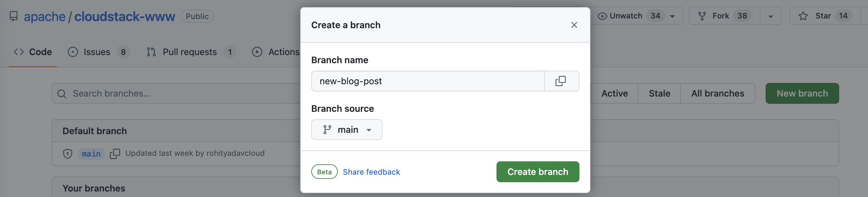The width and height of the screenshot is (868, 197).
Task: Select the Stale branches filter
Action: (659, 93)
